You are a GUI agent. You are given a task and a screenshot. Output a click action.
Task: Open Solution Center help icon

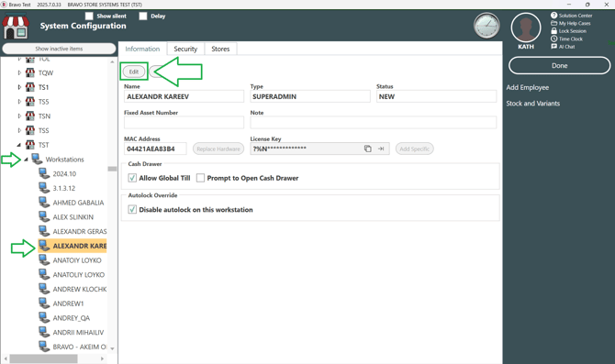(x=553, y=16)
